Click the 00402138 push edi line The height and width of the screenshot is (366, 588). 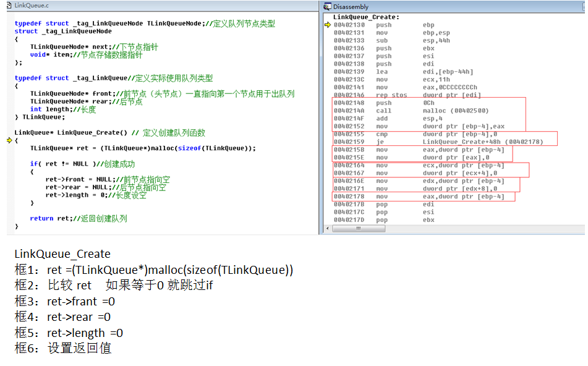click(384, 64)
